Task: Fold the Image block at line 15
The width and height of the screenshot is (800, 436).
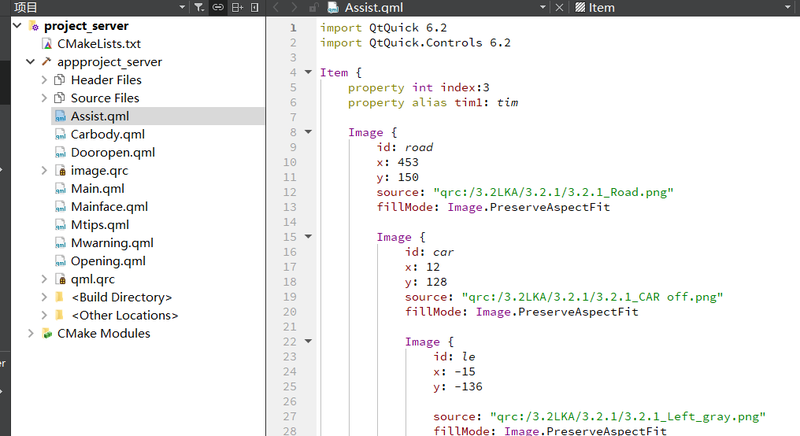Action: tap(308, 237)
